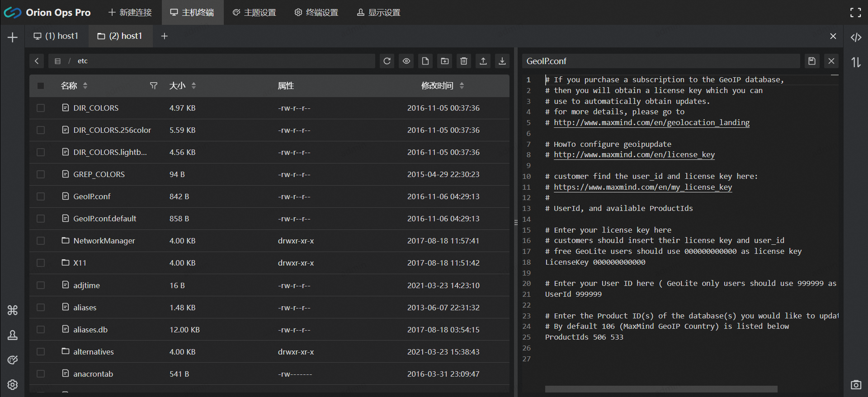Create a new folder via toolbar icon
This screenshot has height=397, width=868.
click(x=445, y=61)
